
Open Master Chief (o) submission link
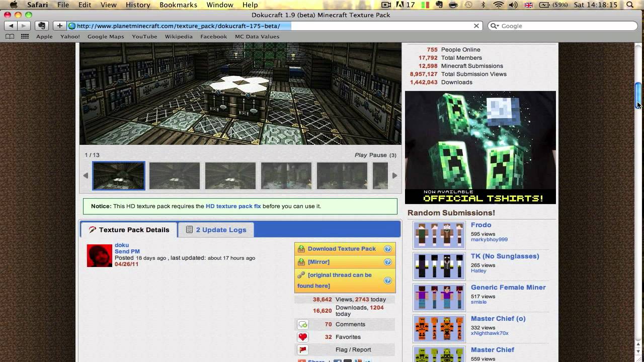[498, 318]
